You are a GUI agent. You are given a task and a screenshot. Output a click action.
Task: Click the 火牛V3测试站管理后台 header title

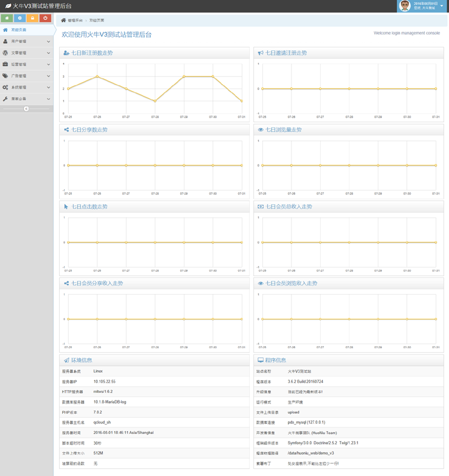[42, 6]
